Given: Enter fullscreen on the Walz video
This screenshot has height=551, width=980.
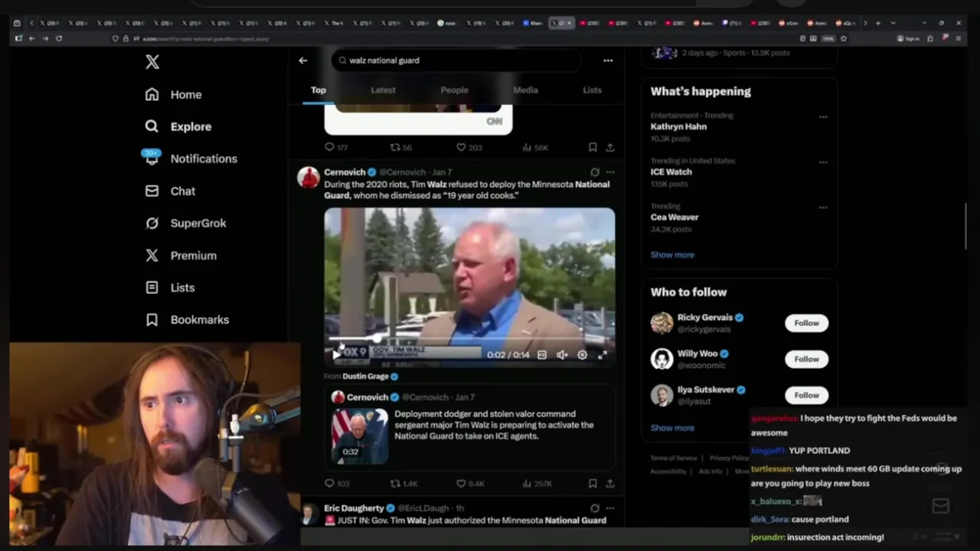Looking at the screenshot, I should [603, 355].
